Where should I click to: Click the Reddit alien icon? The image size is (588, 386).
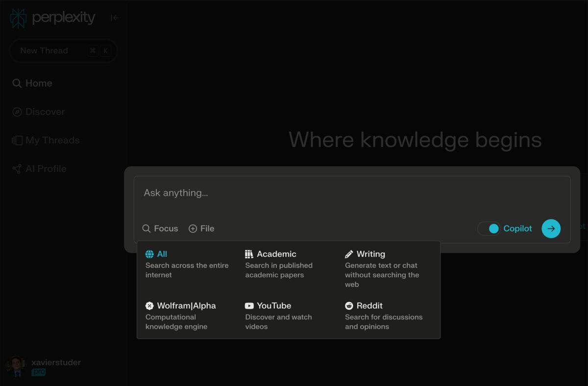(x=349, y=306)
